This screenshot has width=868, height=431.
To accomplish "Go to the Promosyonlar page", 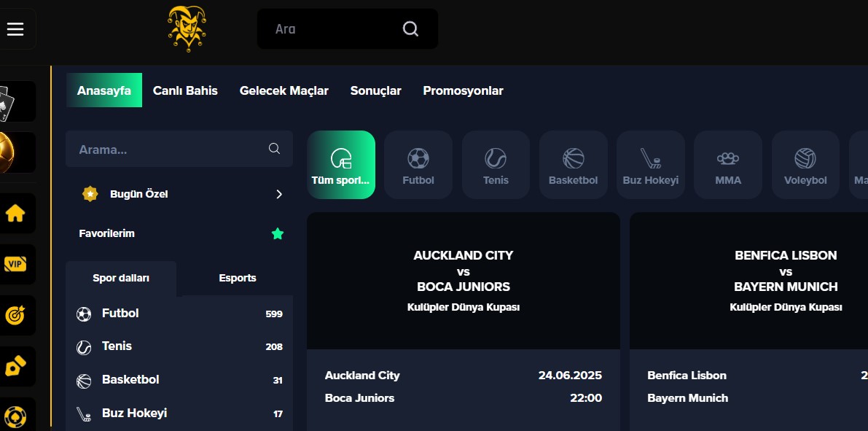I will (x=463, y=90).
